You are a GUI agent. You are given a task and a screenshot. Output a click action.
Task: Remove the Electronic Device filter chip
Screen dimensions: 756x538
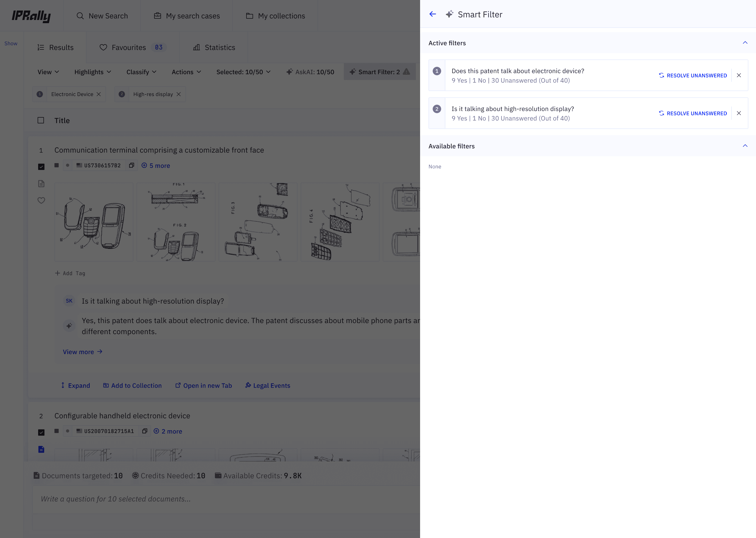coord(99,94)
